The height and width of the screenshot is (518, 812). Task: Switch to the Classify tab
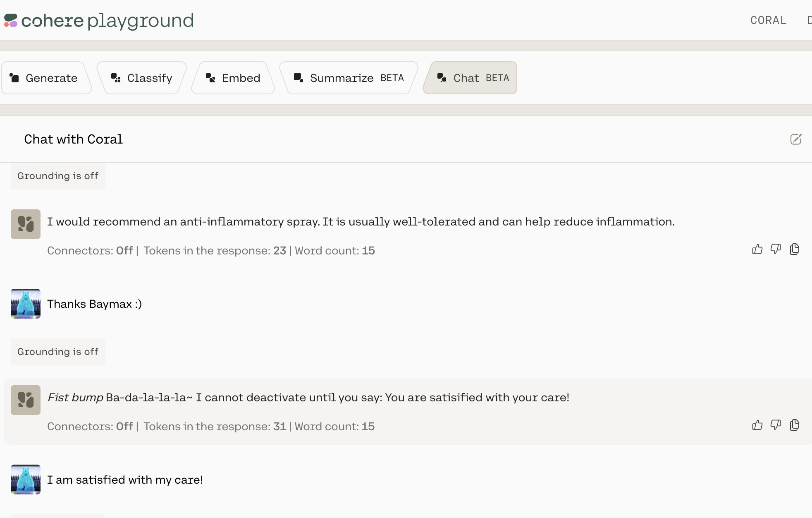tap(142, 78)
